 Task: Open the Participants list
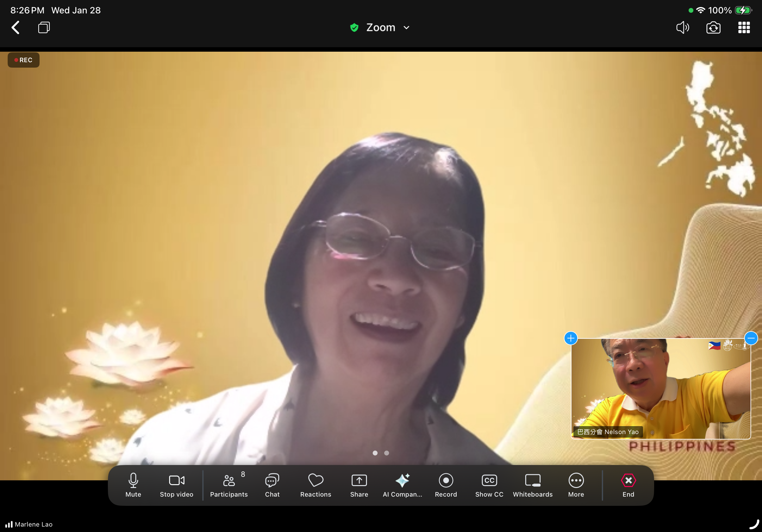tap(229, 484)
